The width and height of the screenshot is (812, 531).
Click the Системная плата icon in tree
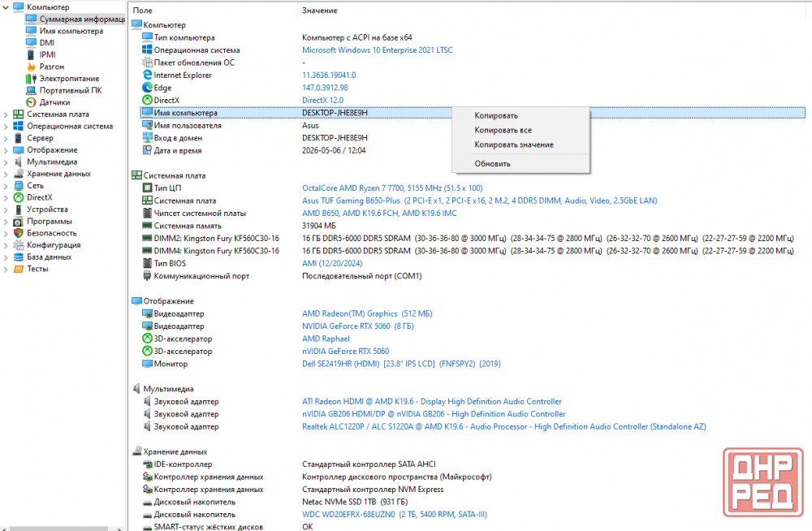pos(19,114)
